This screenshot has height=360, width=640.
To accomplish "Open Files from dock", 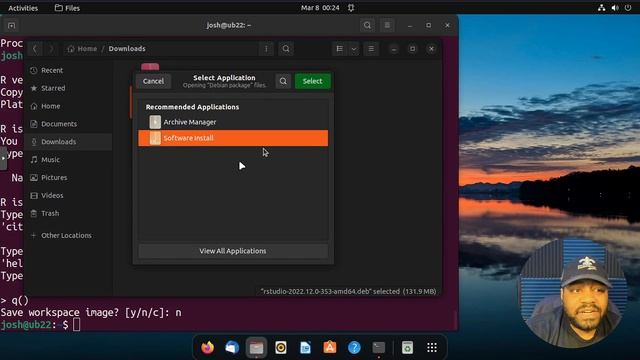I will coord(256,348).
